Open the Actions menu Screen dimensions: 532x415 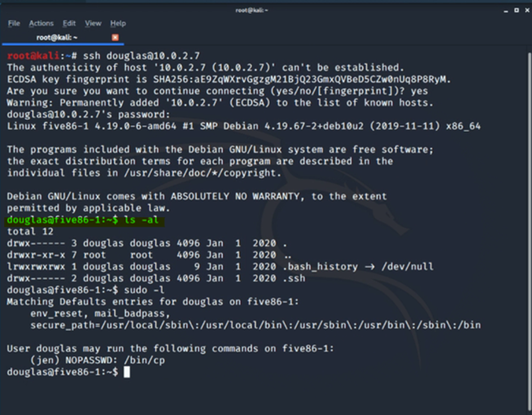coord(41,23)
